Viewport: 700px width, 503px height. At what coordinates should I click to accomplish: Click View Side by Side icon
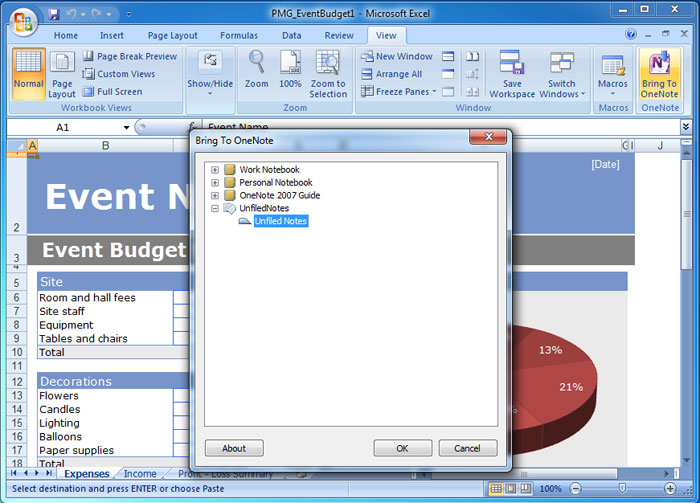[472, 56]
